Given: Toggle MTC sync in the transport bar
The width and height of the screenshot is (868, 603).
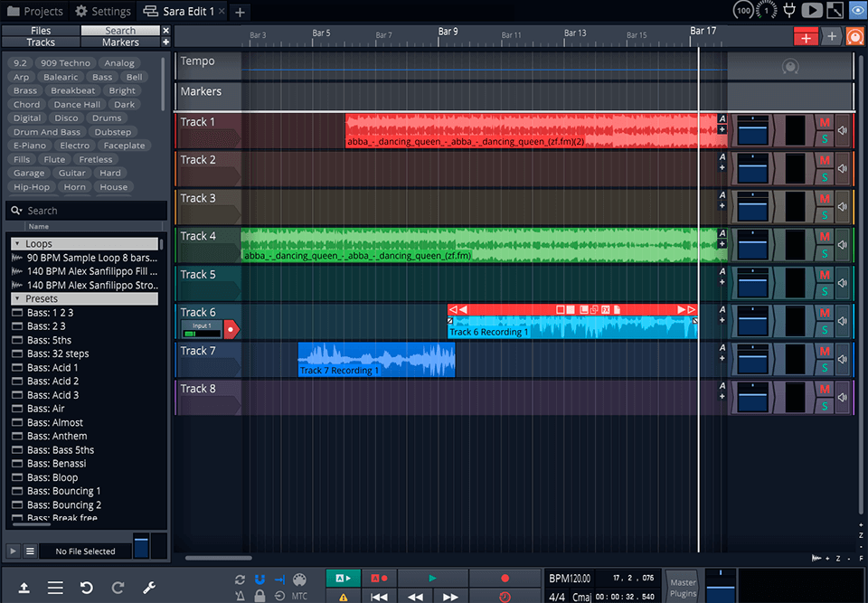Looking at the screenshot, I should [299, 594].
